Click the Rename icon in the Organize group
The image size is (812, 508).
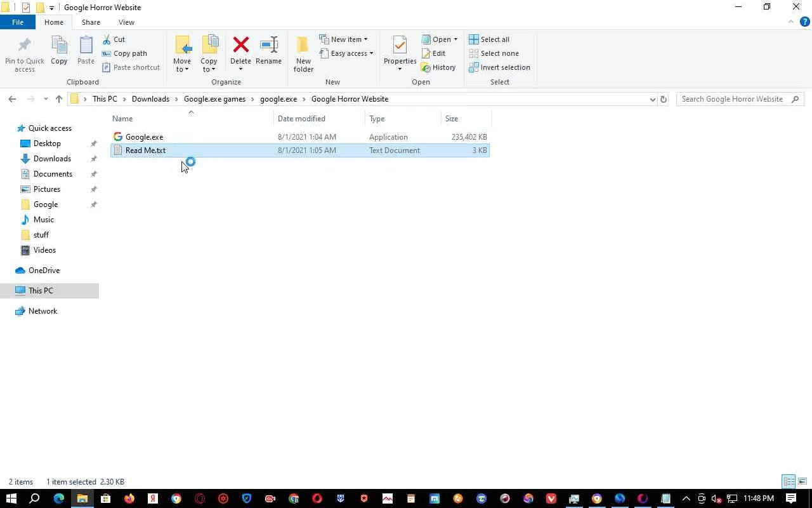point(269,45)
